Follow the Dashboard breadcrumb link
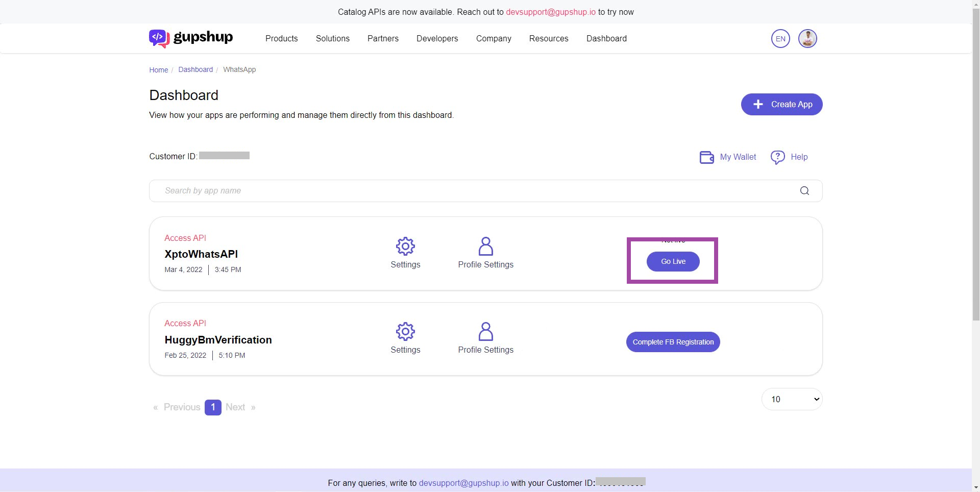Screen dimensions: 980x492 (x=195, y=69)
